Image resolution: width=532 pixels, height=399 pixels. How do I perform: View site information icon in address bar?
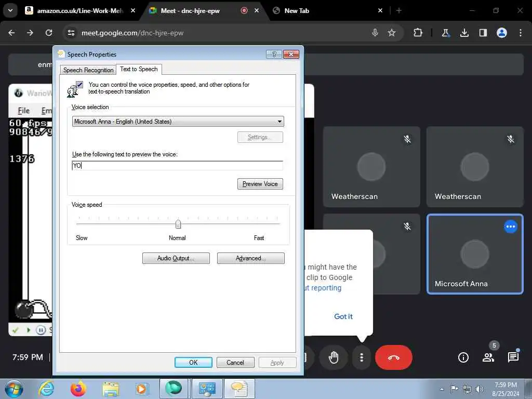coord(71,33)
